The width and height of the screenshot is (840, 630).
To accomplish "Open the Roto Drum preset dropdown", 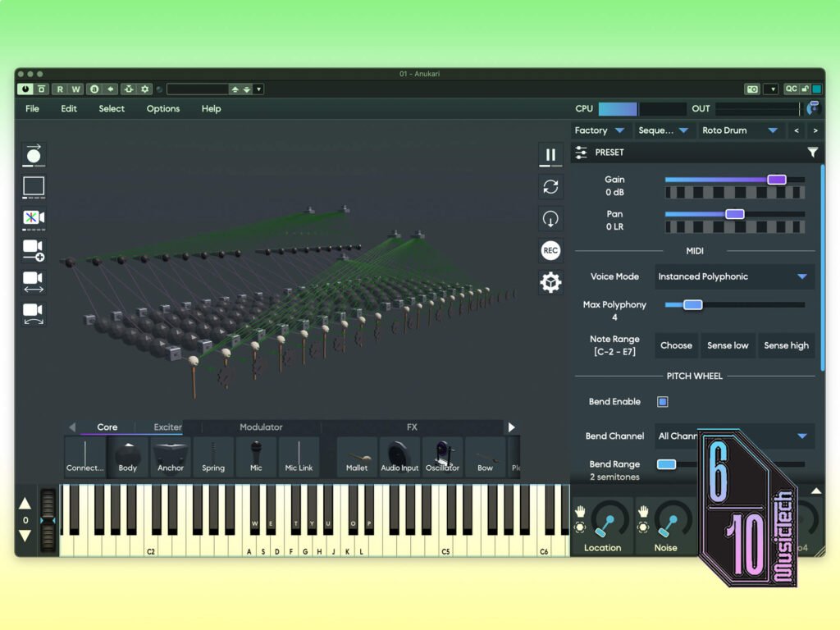I will click(740, 130).
